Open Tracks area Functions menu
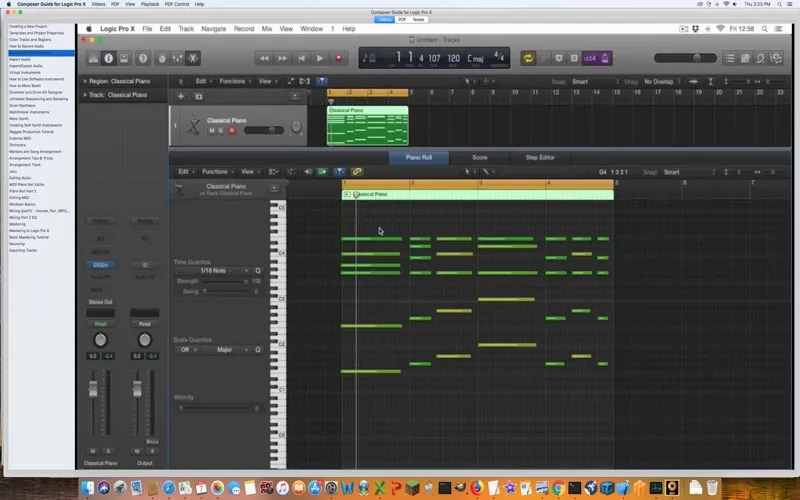 click(234, 81)
